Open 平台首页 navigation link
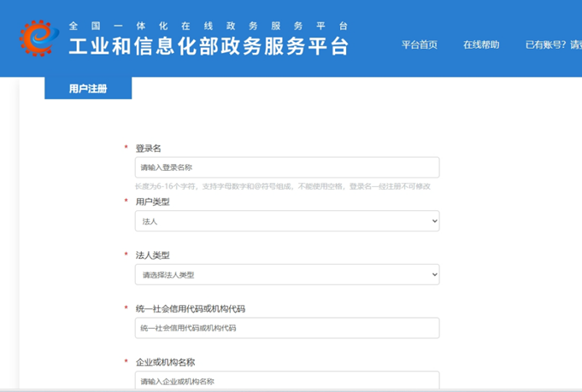 coord(420,45)
